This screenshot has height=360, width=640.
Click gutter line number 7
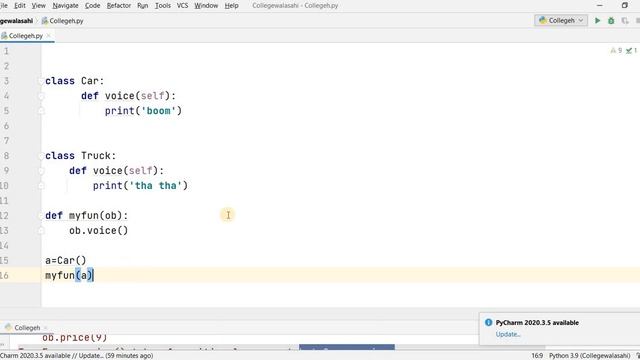click(6, 141)
